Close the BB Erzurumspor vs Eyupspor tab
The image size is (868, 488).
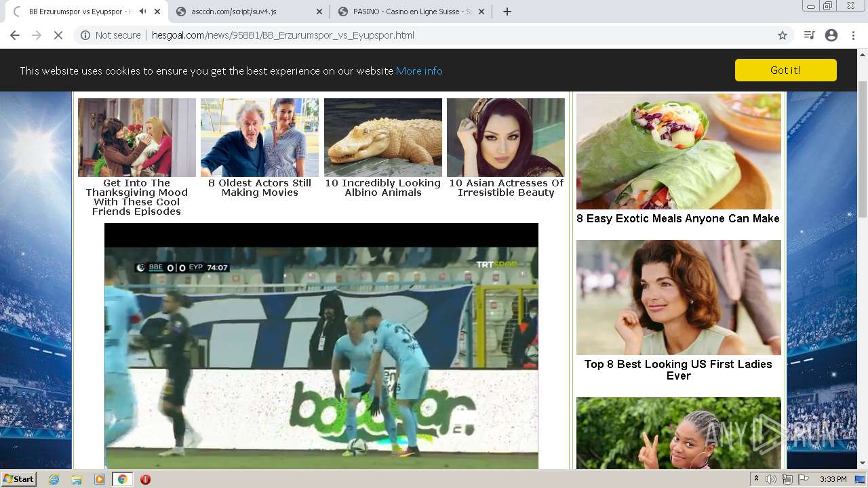(x=157, y=12)
